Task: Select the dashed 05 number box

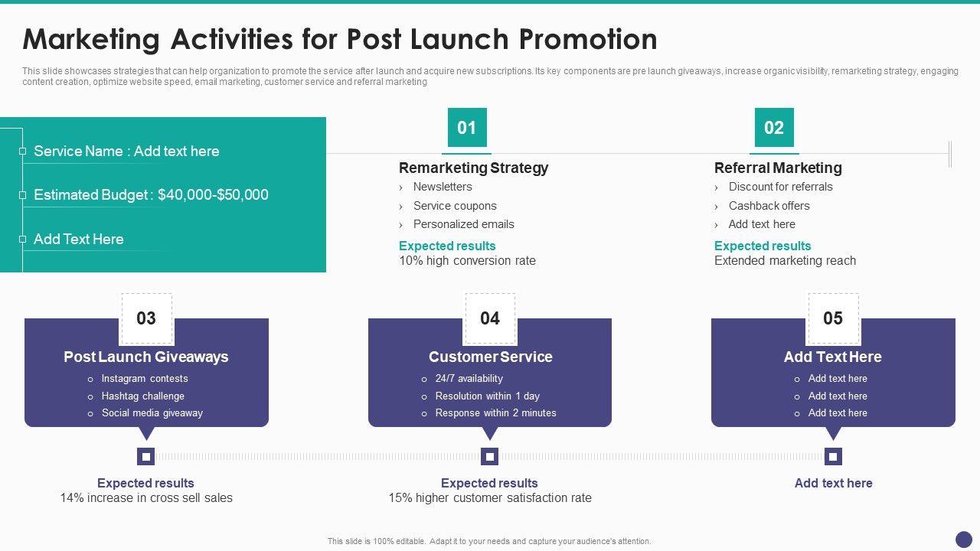Action: (833, 318)
